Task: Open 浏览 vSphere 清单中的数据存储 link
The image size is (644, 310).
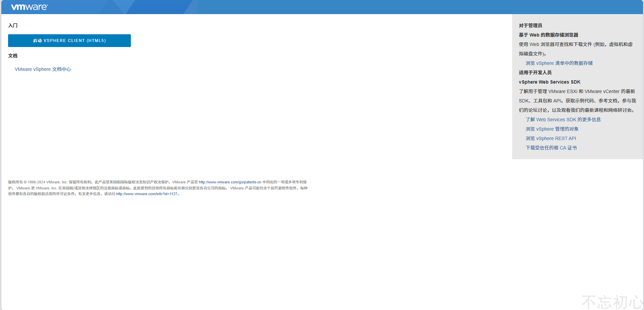Action: click(559, 63)
